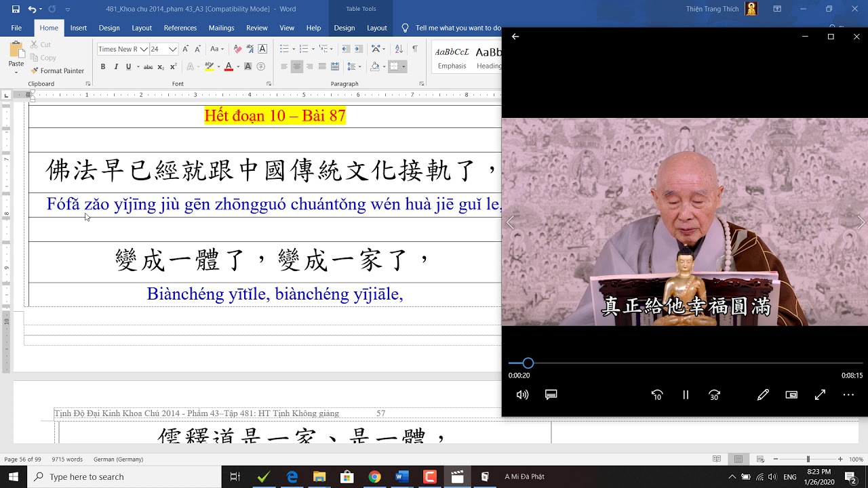This screenshot has width=868, height=488.
Task: Click the Format Painter tool
Action: 57,70
